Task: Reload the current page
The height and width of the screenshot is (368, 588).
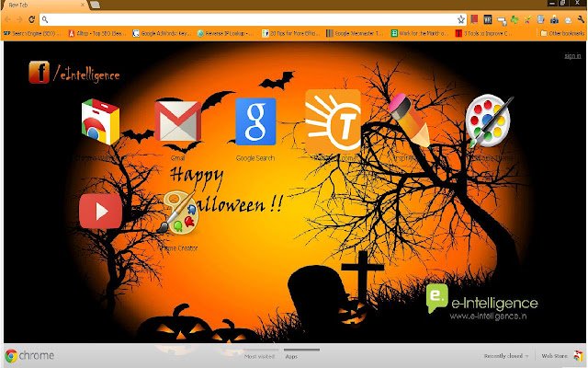Action: (x=32, y=19)
